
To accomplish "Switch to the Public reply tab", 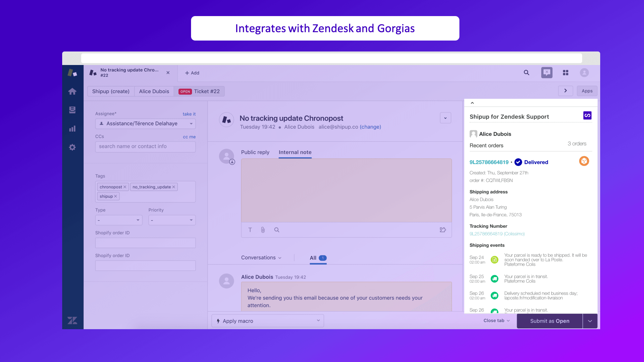I will 255,152.
